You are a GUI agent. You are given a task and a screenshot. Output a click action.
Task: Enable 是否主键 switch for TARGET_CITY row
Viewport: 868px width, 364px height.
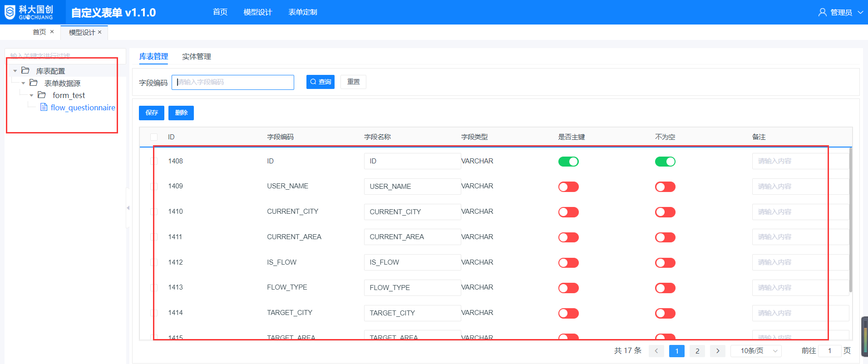click(568, 313)
